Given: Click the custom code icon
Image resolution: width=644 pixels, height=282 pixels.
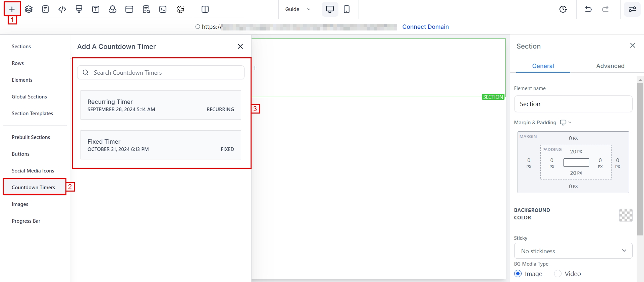Looking at the screenshot, I should [62, 9].
